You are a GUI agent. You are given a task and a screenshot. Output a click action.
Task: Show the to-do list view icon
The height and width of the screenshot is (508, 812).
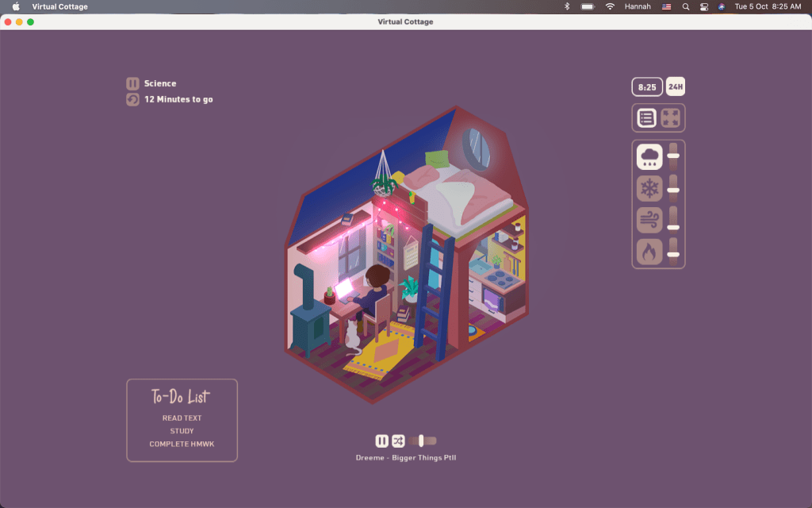646,118
